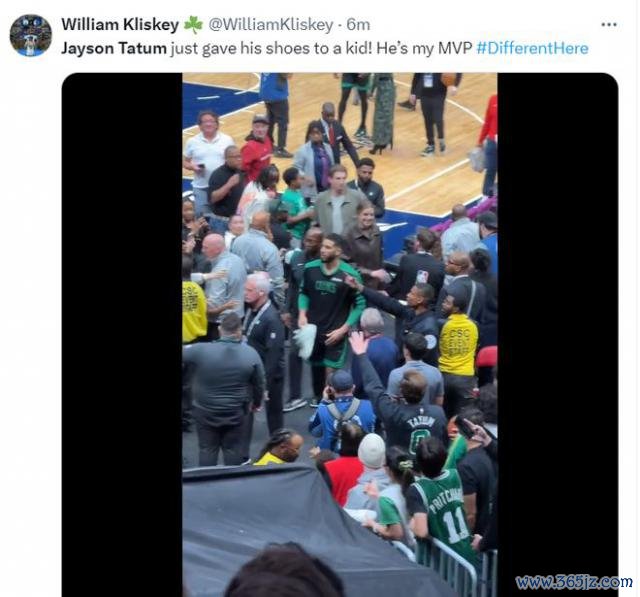This screenshot has width=640, height=597.
Task: Open the #DifferentHere hashtag
Action: pyautogui.click(x=532, y=48)
